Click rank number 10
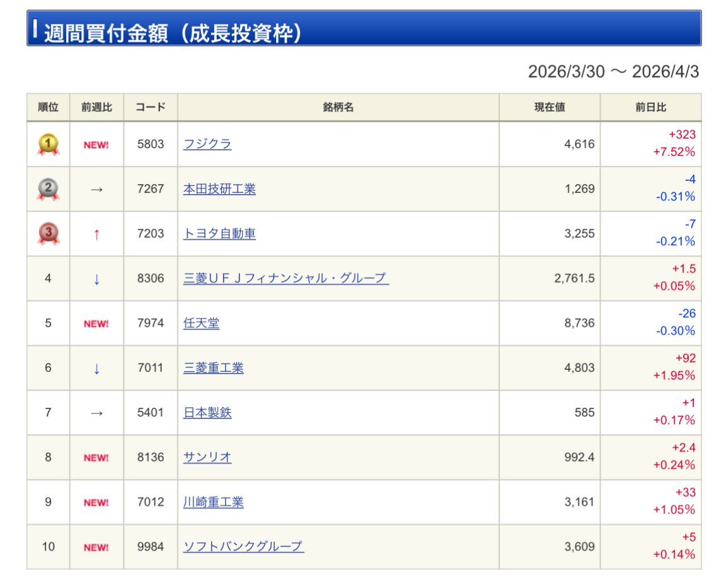The image size is (726, 588). tap(48, 547)
